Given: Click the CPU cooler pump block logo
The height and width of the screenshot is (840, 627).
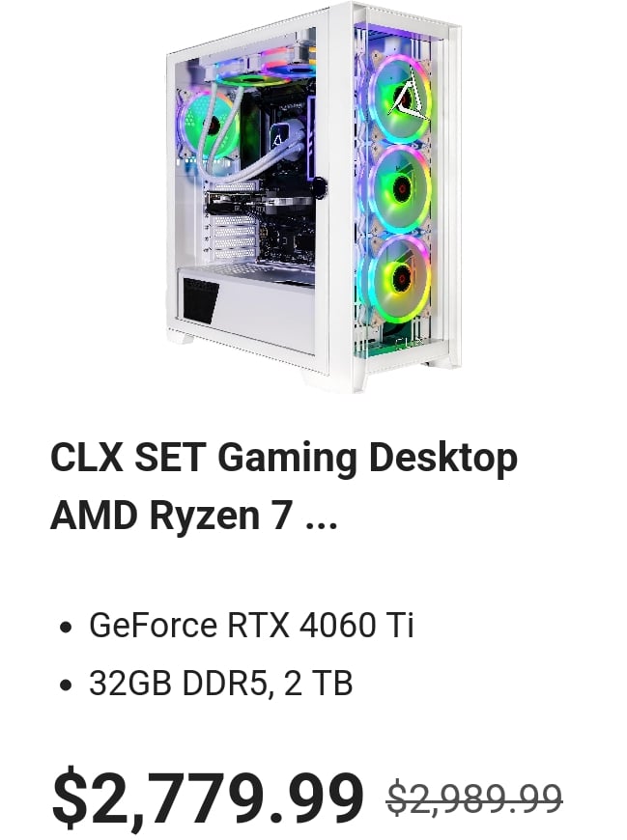Looking at the screenshot, I should point(278,136).
